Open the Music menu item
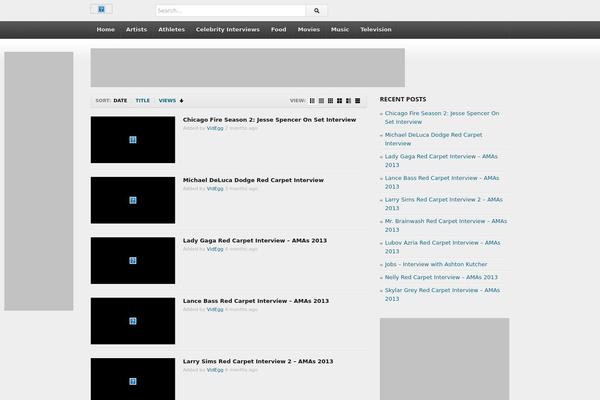 coord(340,29)
